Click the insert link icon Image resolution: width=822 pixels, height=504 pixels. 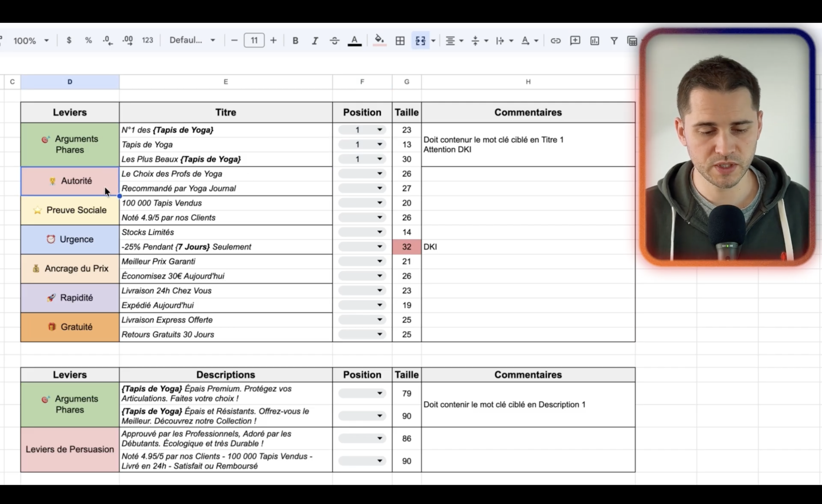[555, 41]
